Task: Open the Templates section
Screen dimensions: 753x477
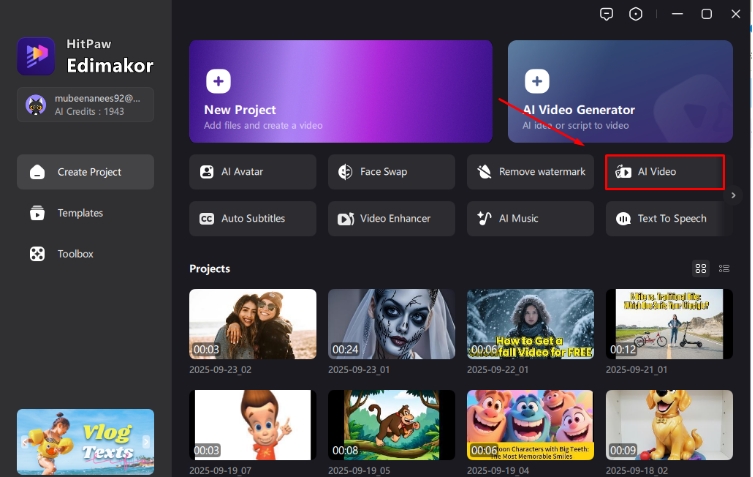Action: coord(85,213)
